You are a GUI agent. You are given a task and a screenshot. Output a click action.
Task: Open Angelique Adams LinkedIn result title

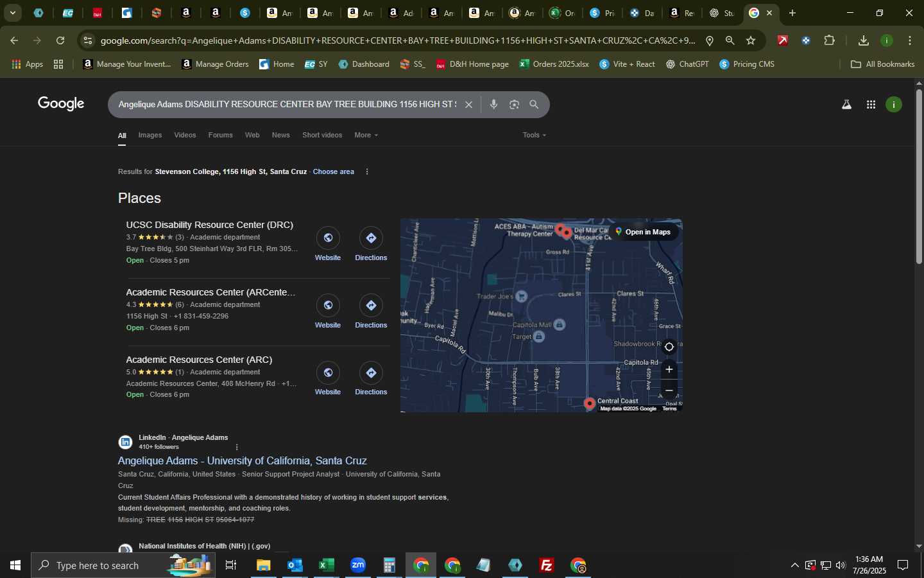pos(242,460)
